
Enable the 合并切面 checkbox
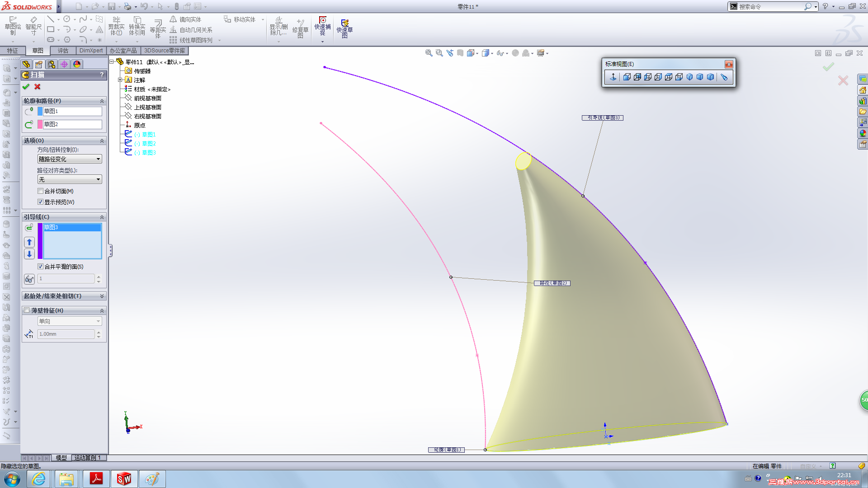pos(41,191)
